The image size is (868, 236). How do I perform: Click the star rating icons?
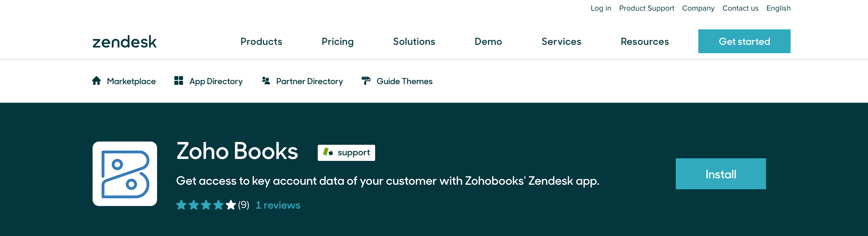point(206,205)
